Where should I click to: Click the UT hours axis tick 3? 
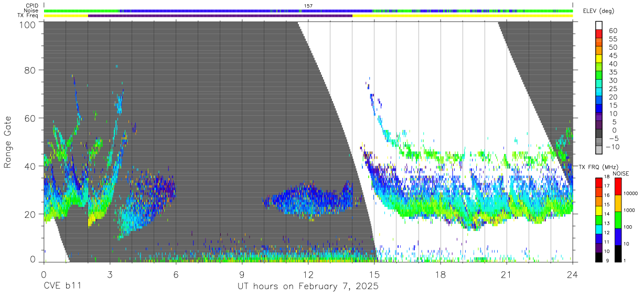pyautogui.click(x=110, y=274)
